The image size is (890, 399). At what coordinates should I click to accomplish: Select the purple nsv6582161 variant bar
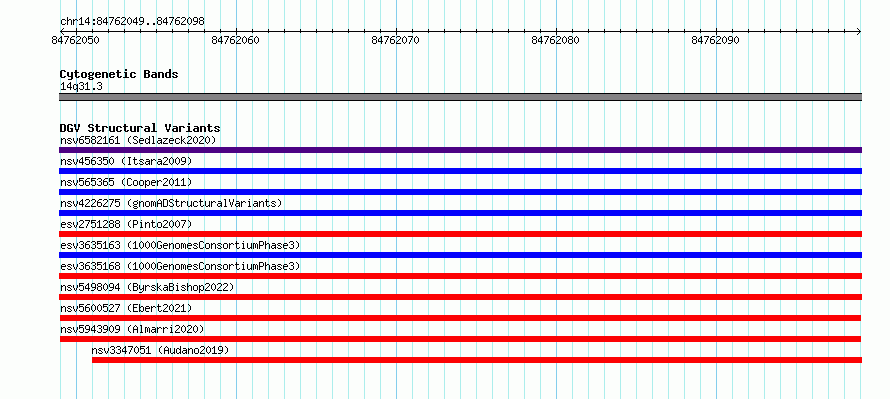(460, 150)
